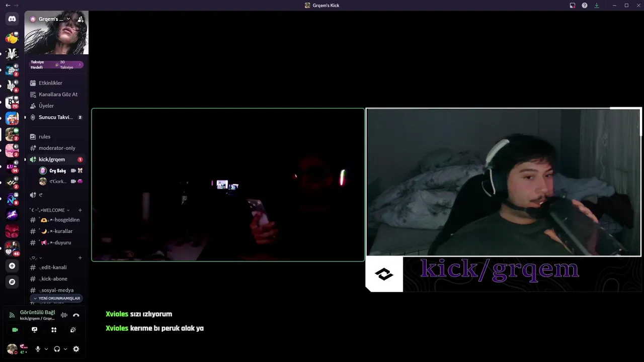This screenshot has height=362, width=644.
Task: Collapse the heart-named channel category
Action: (x=36, y=258)
